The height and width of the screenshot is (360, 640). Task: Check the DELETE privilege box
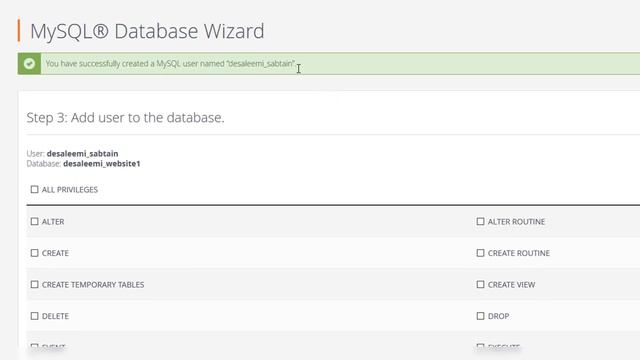click(x=34, y=316)
